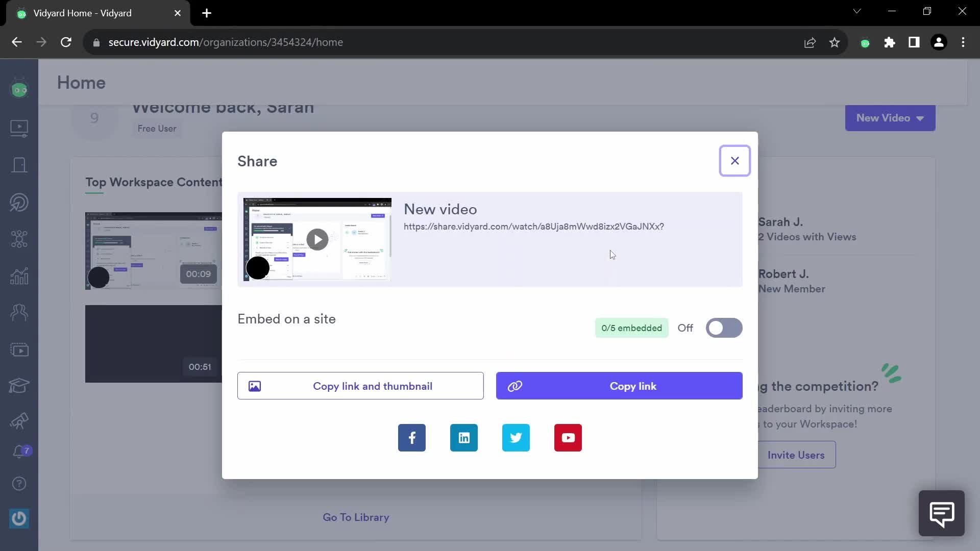
Task: Open integrations icon in sidebar
Action: click(19, 239)
